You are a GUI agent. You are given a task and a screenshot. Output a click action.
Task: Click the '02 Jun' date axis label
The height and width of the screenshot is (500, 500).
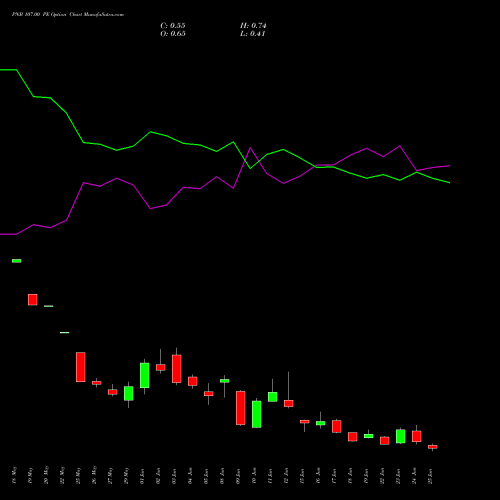coord(158,476)
